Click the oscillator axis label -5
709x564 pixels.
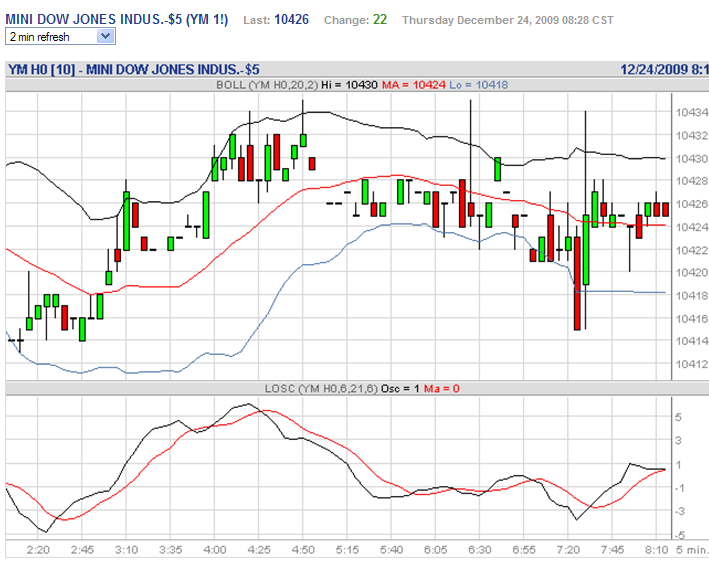tap(680, 536)
